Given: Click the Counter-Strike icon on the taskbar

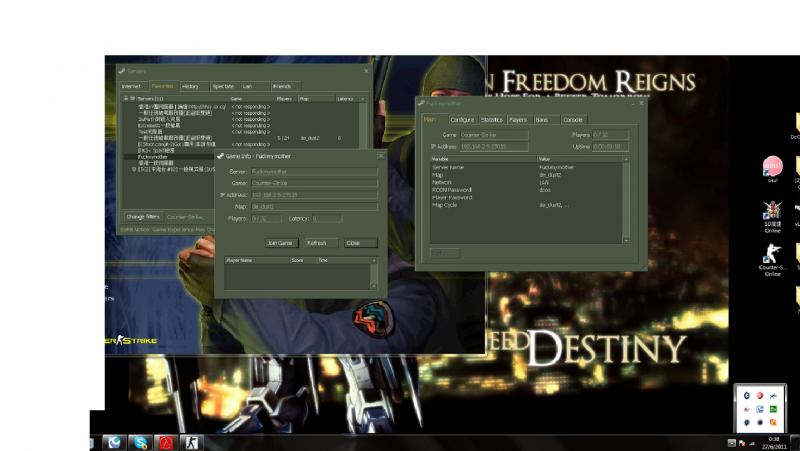Looking at the screenshot, I should pos(192,442).
